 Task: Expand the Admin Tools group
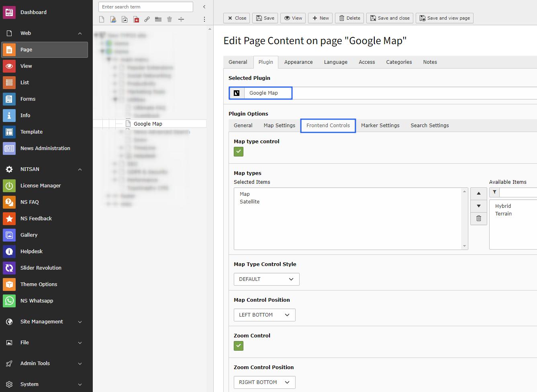(80, 364)
